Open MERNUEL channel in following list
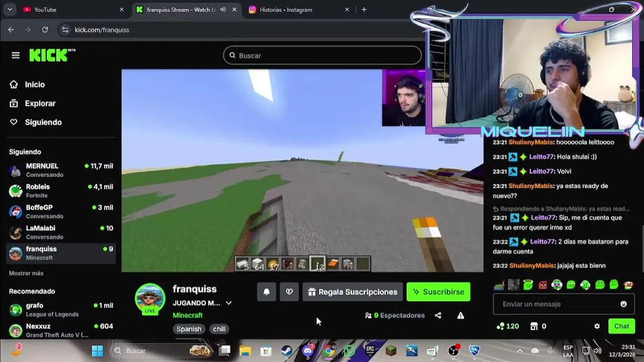The height and width of the screenshot is (362, 644). [x=61, y=170]
